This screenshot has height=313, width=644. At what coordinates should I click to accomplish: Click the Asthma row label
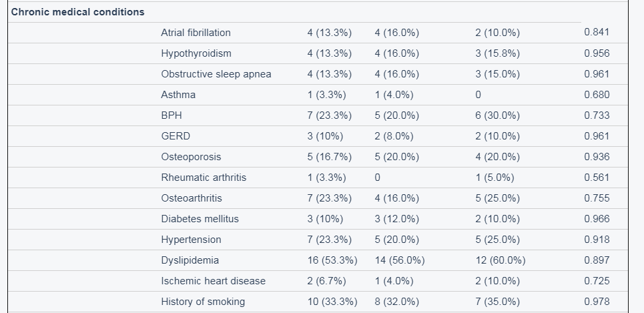click(x=178, y=95)
